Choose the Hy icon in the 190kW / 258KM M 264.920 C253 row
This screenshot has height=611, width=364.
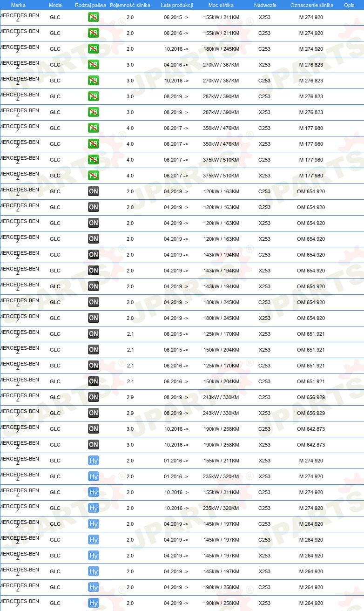pyautogui.click(x=94, y=588)
